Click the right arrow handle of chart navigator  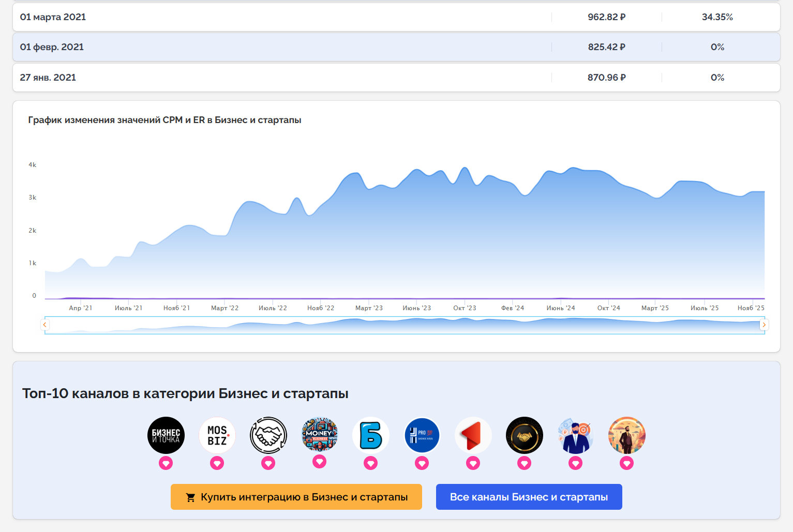764,325
